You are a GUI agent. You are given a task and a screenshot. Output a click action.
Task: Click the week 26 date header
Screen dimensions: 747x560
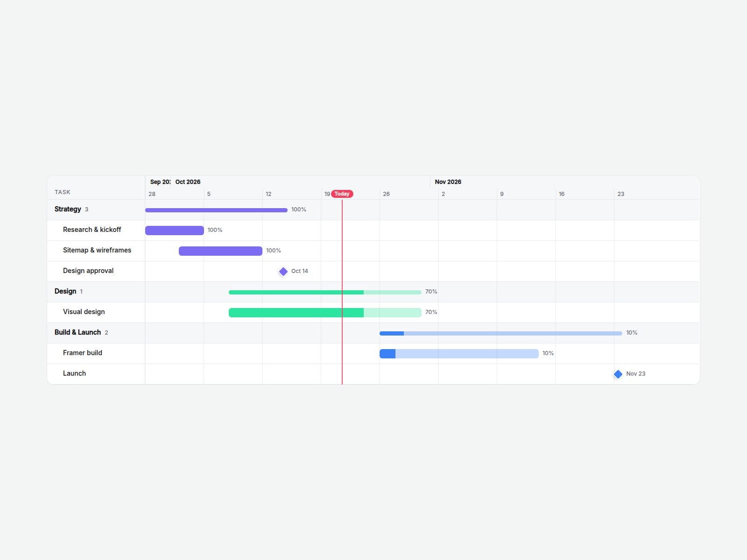[x=386, y=194]
